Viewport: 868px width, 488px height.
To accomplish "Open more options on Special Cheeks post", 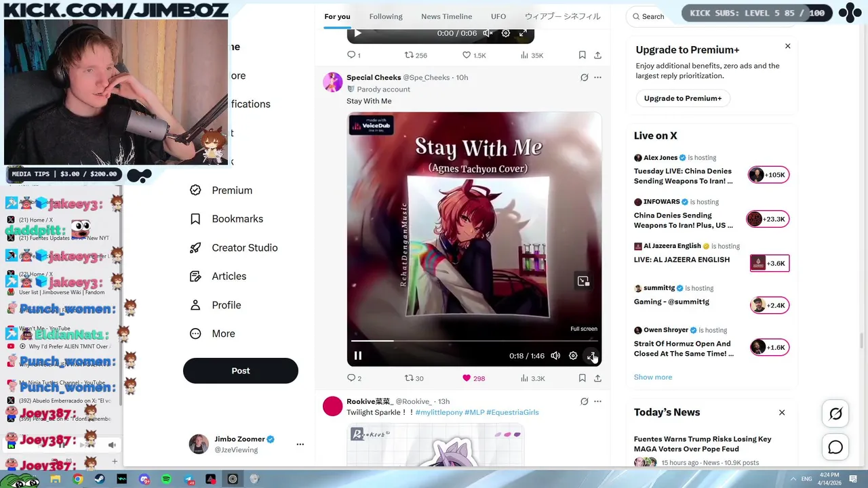I will point(597,77).
